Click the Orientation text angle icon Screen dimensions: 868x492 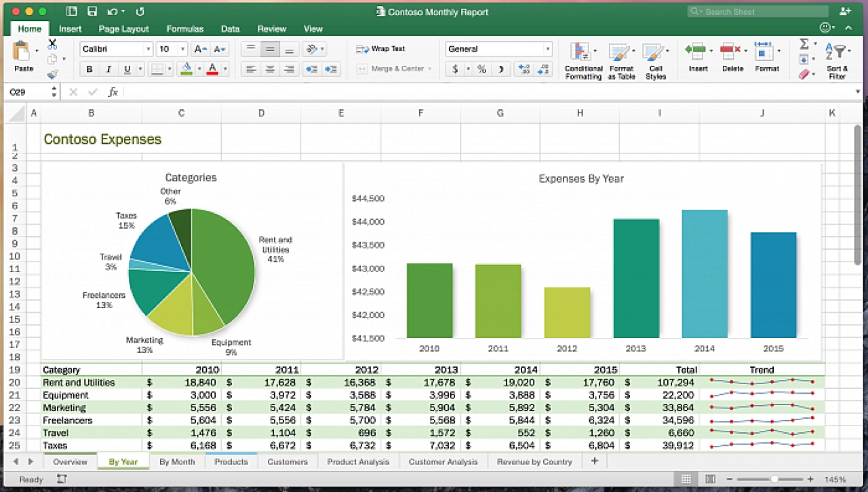311,49
